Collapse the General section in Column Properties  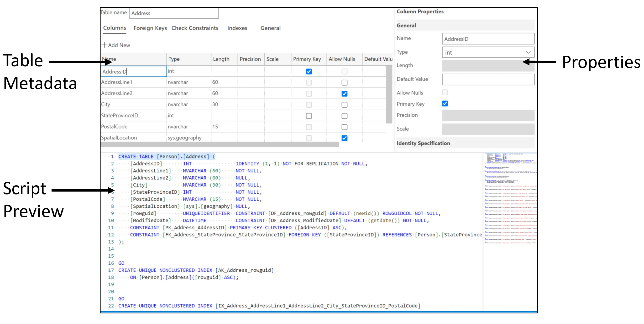(x=406, y=25)
